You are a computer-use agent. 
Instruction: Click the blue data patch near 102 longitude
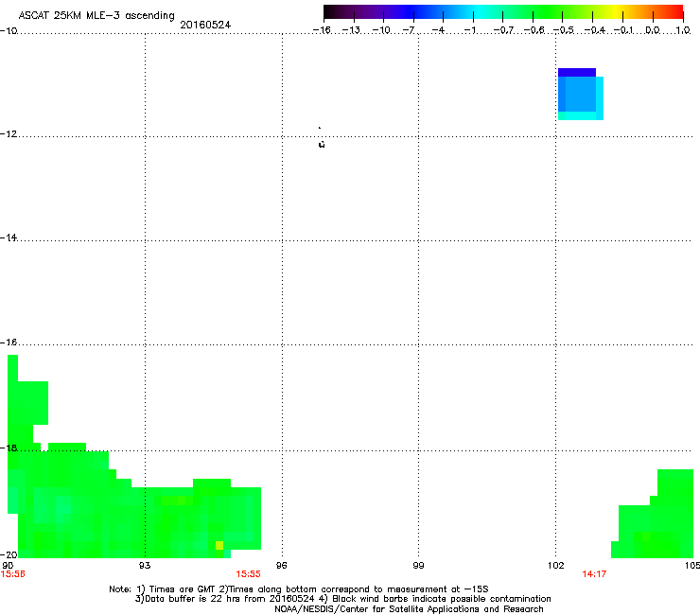(x=581, y=95)
